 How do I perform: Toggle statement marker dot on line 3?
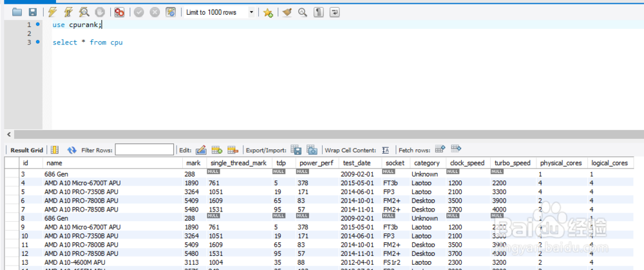coord(38,42)
